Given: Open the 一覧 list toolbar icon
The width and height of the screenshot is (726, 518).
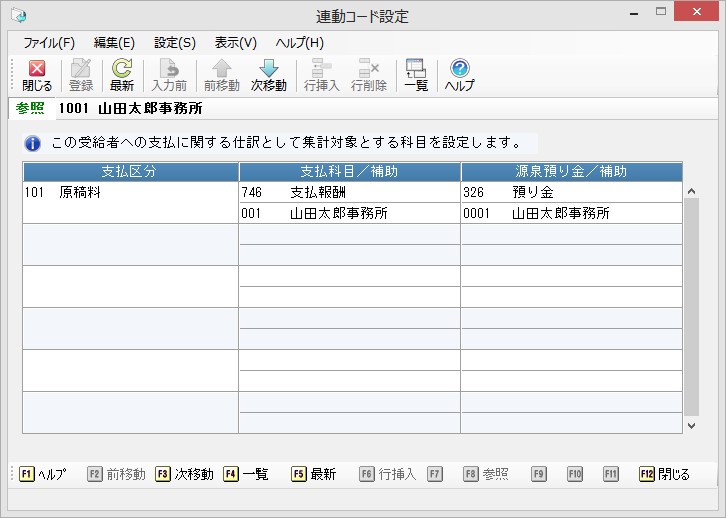Looking at the screenshot, I should pyautogui.click(x=416, y=69).
